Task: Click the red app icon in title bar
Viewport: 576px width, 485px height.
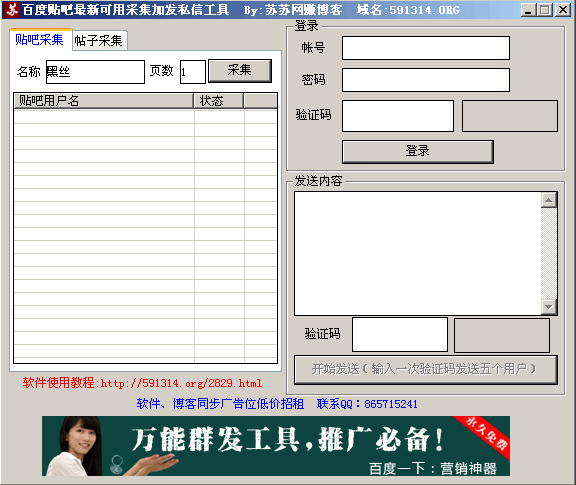Action: coord(11,10)
